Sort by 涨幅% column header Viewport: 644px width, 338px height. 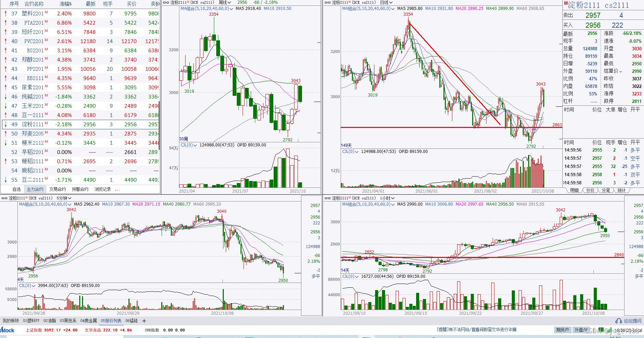pyautogui.click(x=66, y=4)
